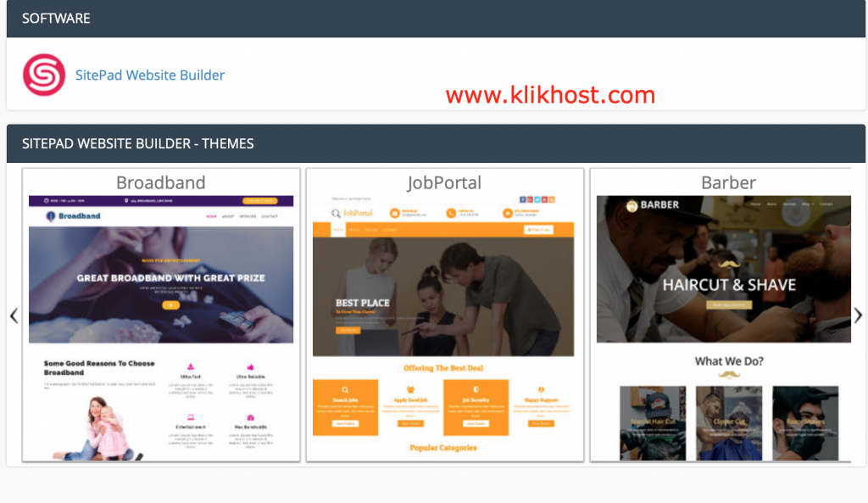The width and height of the screenshot is (868, 503).
Task: Select Home in the Barber navigation menu
Action: [x=755, y=204]
